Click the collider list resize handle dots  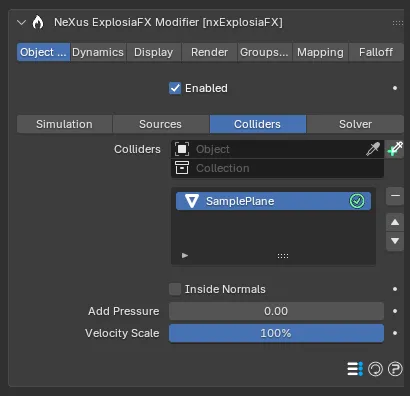[x=283, y=256]
